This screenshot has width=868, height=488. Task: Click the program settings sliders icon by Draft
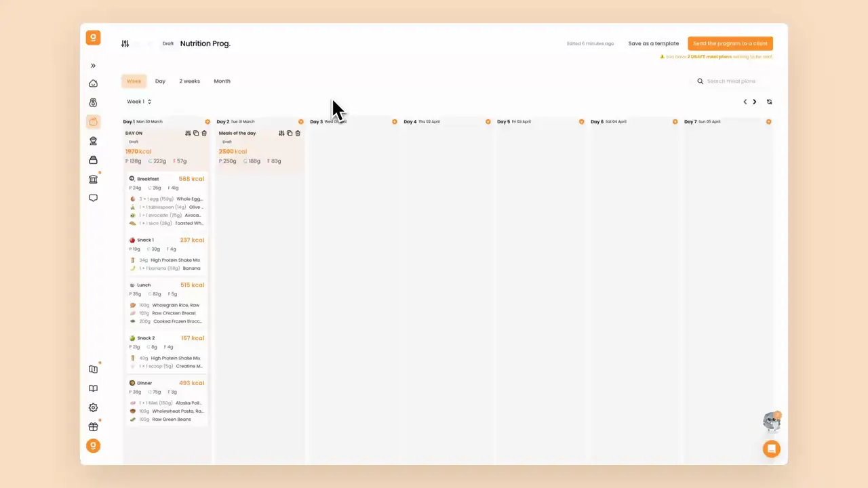pos(125,43)
